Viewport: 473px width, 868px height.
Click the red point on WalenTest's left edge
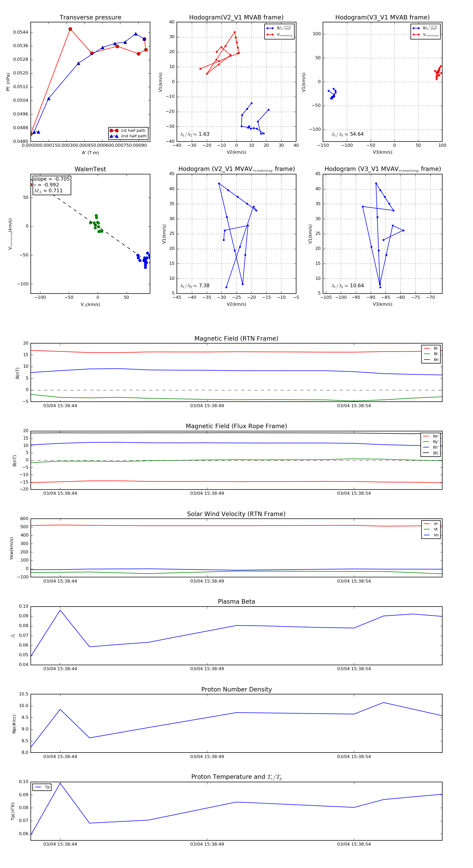click(31, 185)
